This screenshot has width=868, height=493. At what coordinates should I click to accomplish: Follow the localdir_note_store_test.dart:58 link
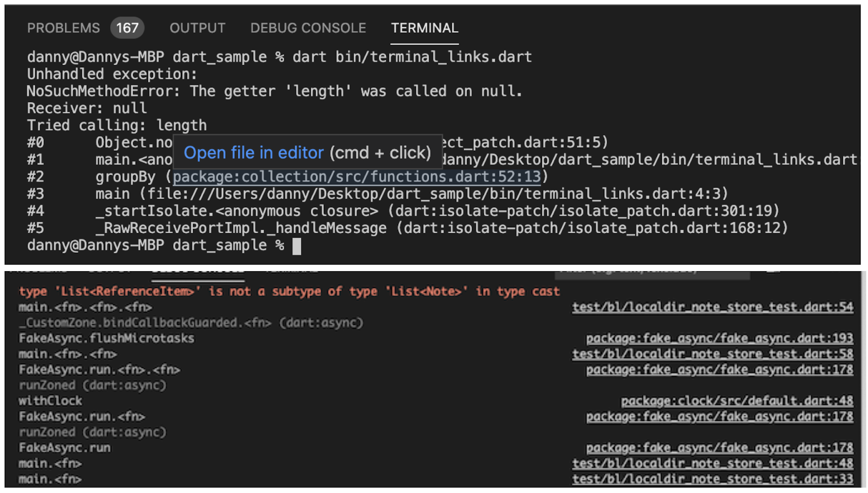coord(713,354)
